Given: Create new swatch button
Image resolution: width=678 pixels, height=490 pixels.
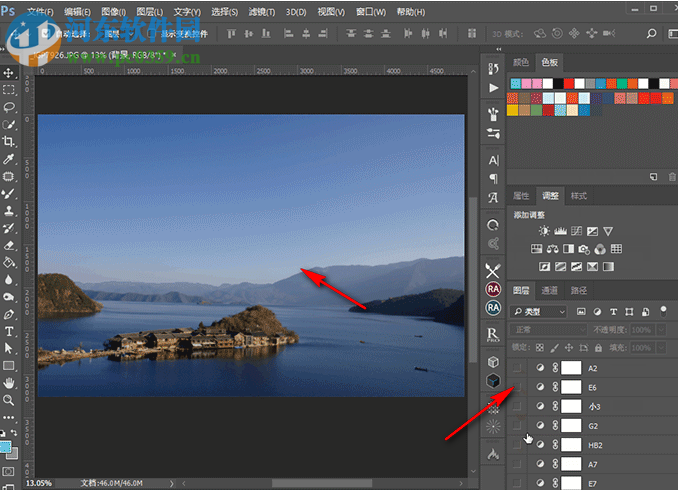Looking at the screenshot, I should pyautogui.click(x=653, y=177).
